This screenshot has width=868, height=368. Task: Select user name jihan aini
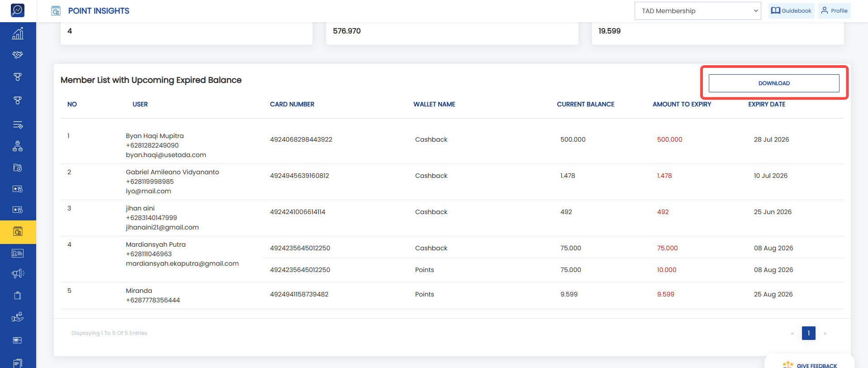140,208
